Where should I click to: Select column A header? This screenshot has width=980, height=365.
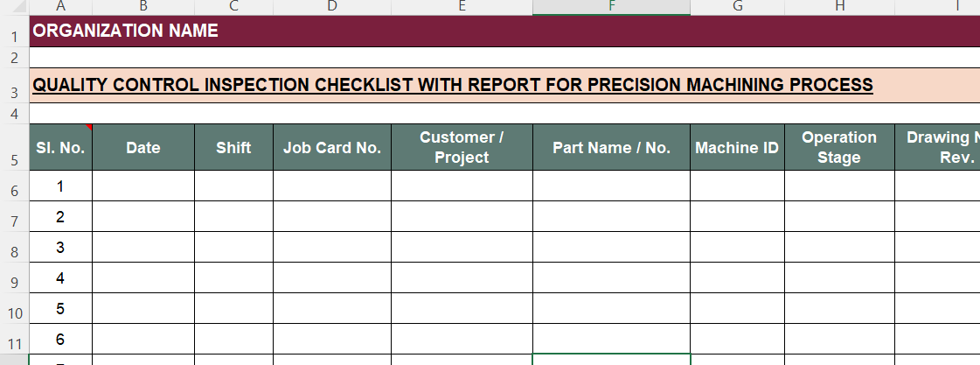60,7
